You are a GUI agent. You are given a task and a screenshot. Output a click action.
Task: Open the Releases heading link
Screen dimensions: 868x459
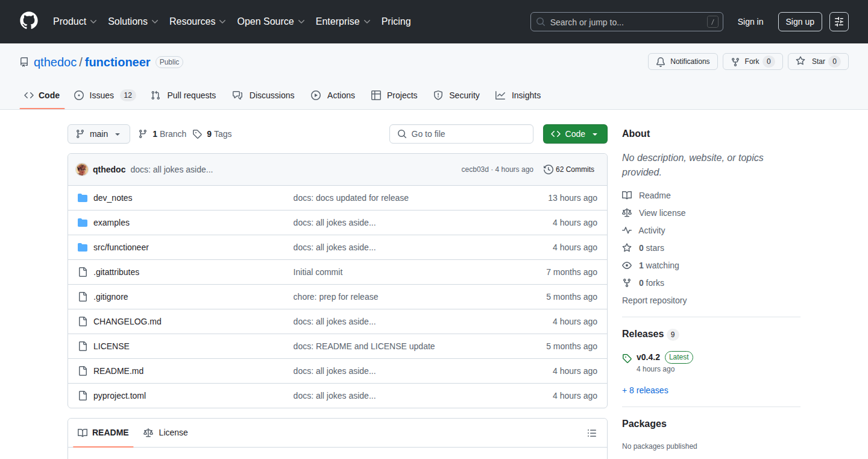(650, 334)
